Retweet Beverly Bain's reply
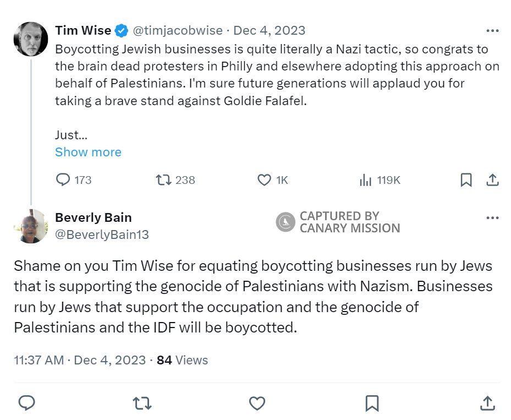511x420 pixels. click(x=142, y=403)
